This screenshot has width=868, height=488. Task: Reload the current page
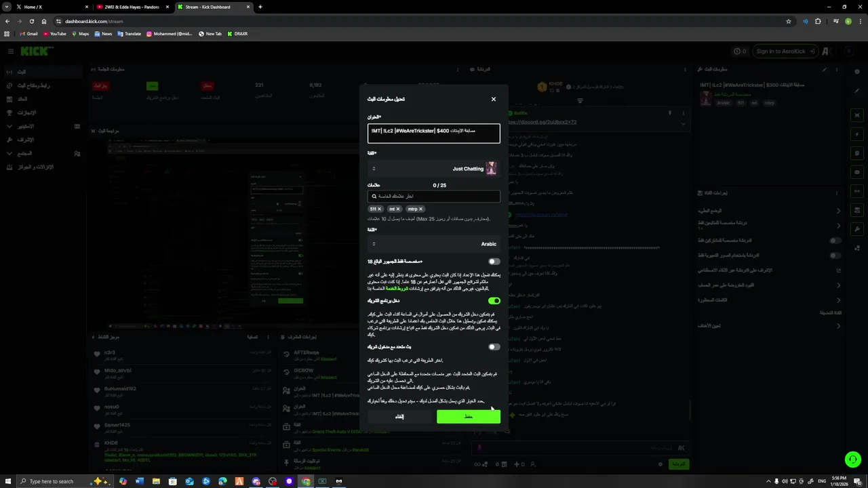[31, 21]
